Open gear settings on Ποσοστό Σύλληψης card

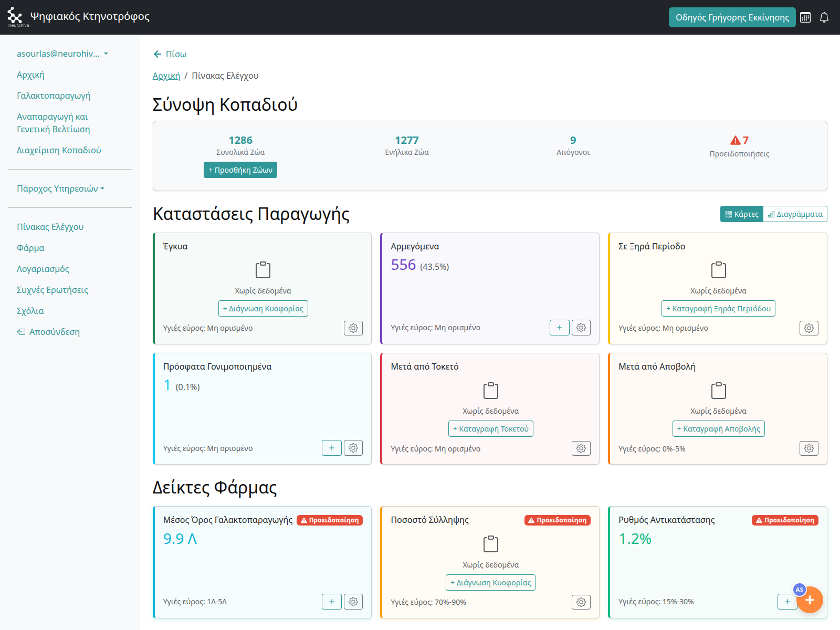[581, 602]
